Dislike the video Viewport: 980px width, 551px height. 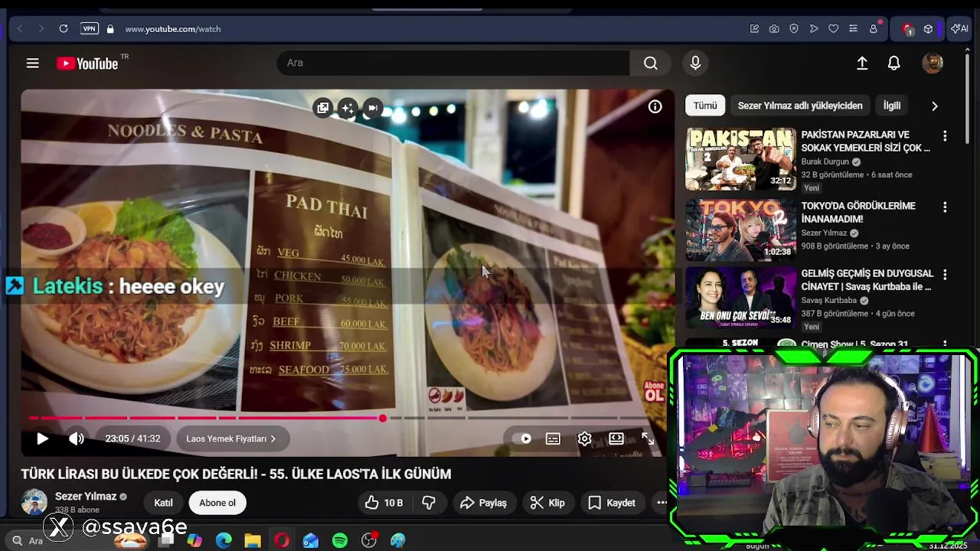click(429, 503)
